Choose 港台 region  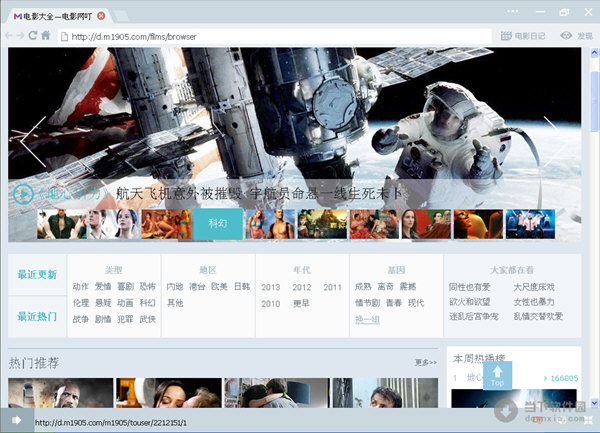pos(197,286)
